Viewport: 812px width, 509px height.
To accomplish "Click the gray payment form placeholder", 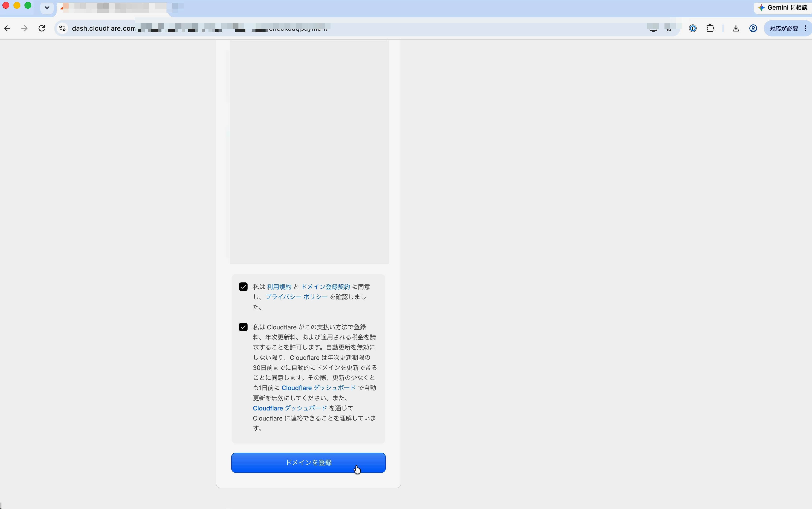I will point(309,152).
